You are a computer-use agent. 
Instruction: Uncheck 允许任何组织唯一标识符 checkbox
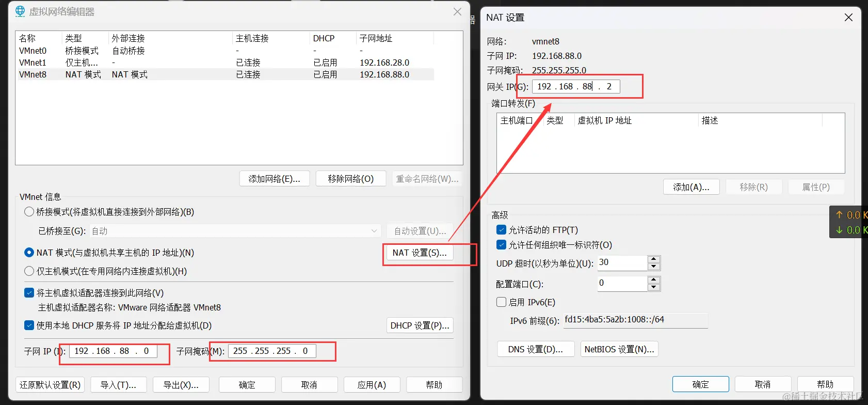coord(501,245)
